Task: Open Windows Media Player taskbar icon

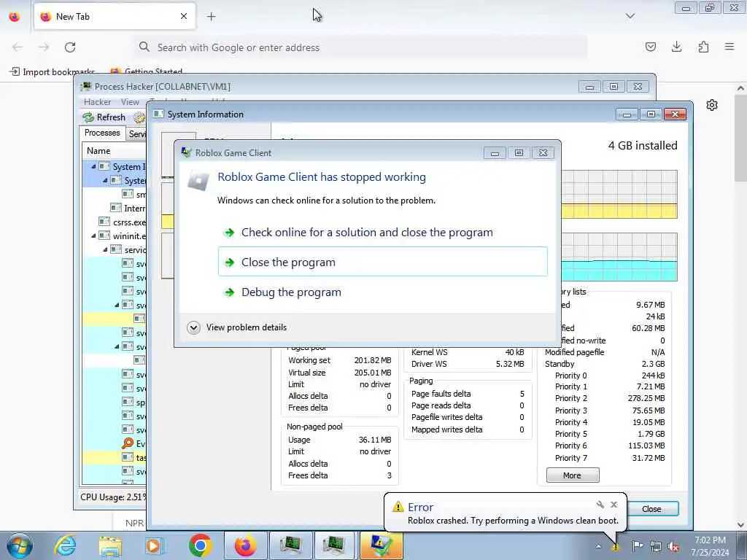Action: (155, 545)
